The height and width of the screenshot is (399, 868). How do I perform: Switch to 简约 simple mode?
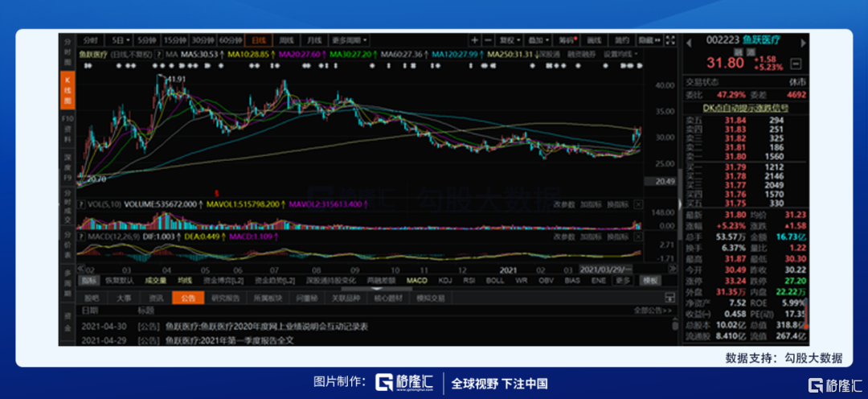(621, 40)
